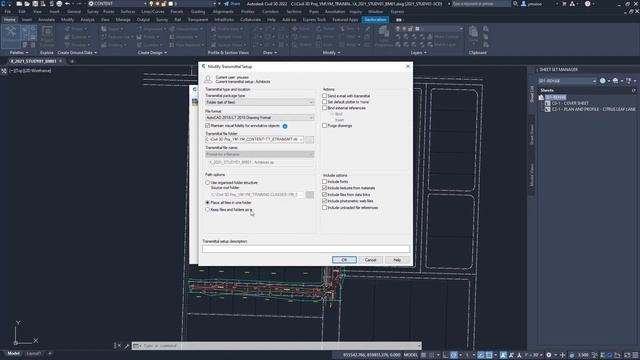Image resolution: width=640 pixels, height=360 pixels.
Task: Click the workspace gear icon in status bar
Action: pyautogui.click(x=549, y=355)
